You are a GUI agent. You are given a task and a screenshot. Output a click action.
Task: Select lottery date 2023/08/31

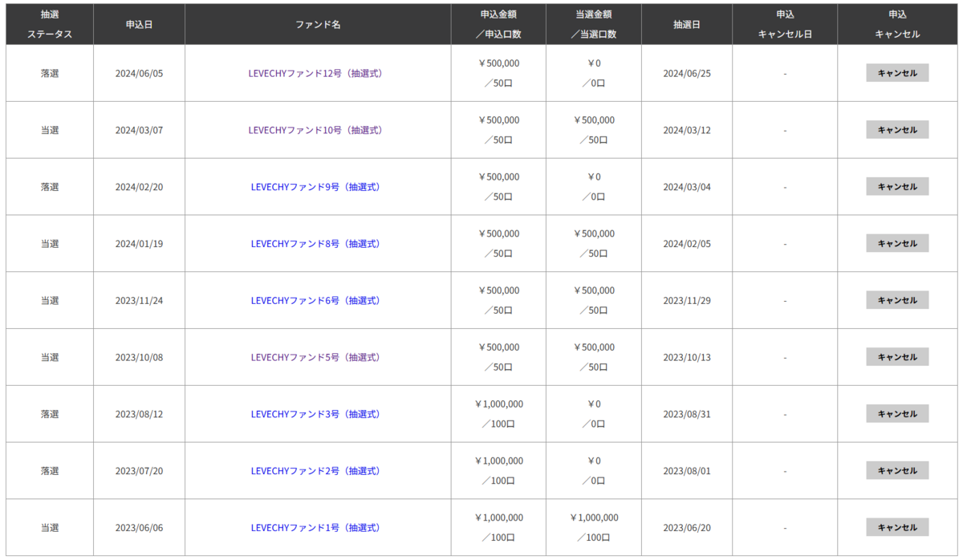click(687, 414)
